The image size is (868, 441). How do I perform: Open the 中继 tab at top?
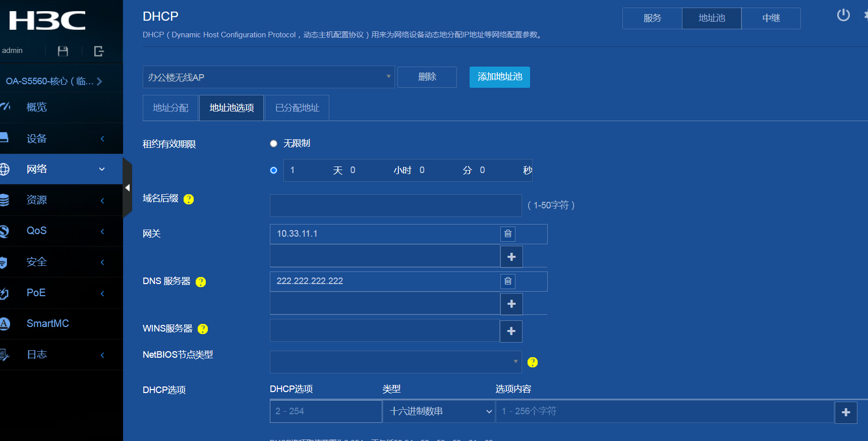click(x=771, y=18)
